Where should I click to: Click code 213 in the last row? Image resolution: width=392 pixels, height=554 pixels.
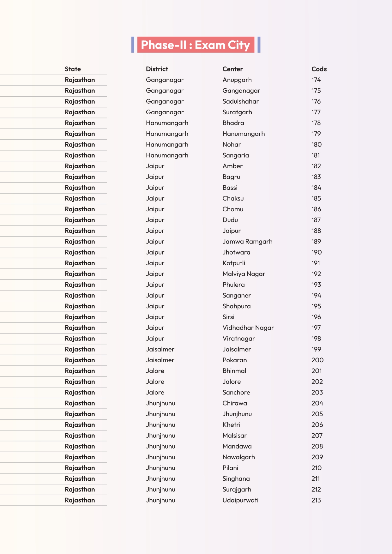coord(316,500)
